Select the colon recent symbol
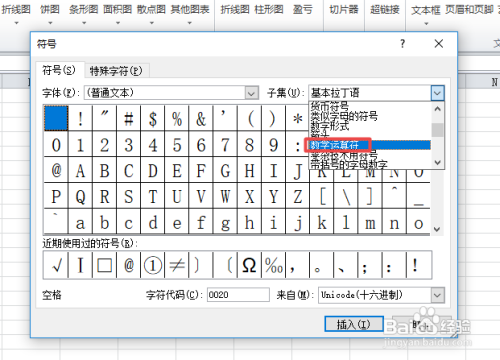Viewport: 500px width, 360px height. [x=395, y=265]
